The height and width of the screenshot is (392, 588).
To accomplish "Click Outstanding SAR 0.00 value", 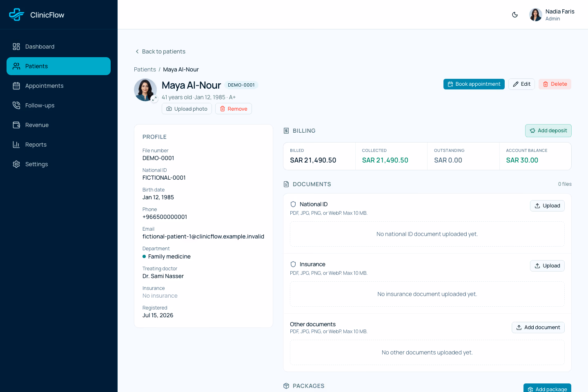I will (x=448, y=160).
